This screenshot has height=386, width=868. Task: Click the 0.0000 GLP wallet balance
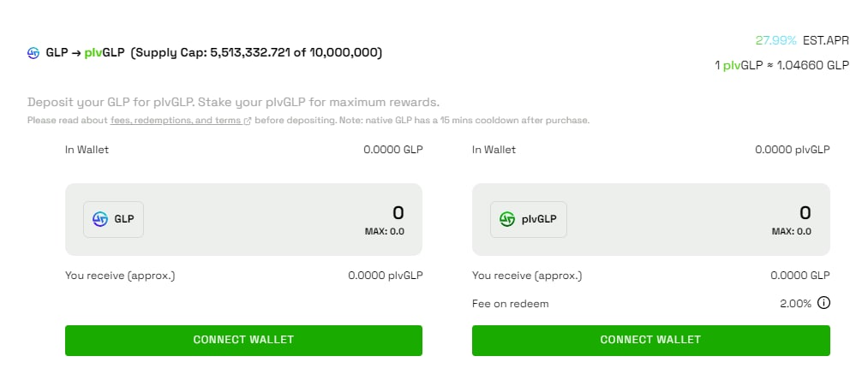point(393,149)
